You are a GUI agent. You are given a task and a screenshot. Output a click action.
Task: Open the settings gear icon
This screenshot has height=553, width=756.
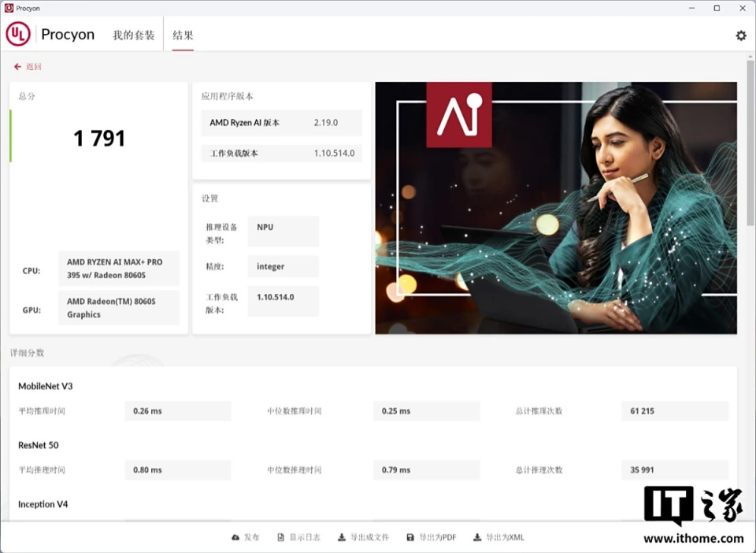740,35
